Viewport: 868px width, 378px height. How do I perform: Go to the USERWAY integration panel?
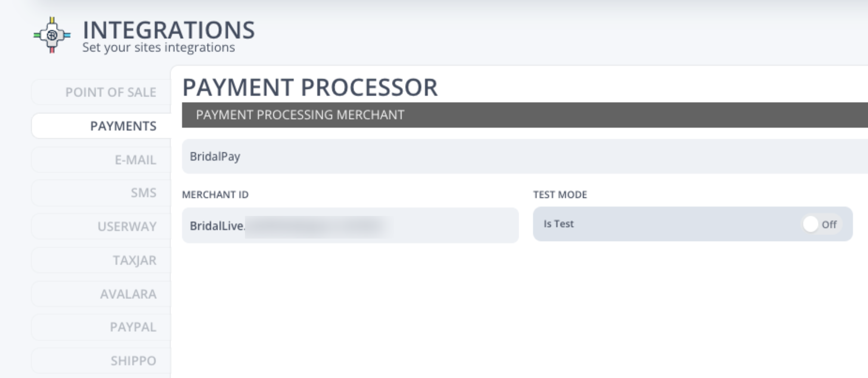click(126, 226)
